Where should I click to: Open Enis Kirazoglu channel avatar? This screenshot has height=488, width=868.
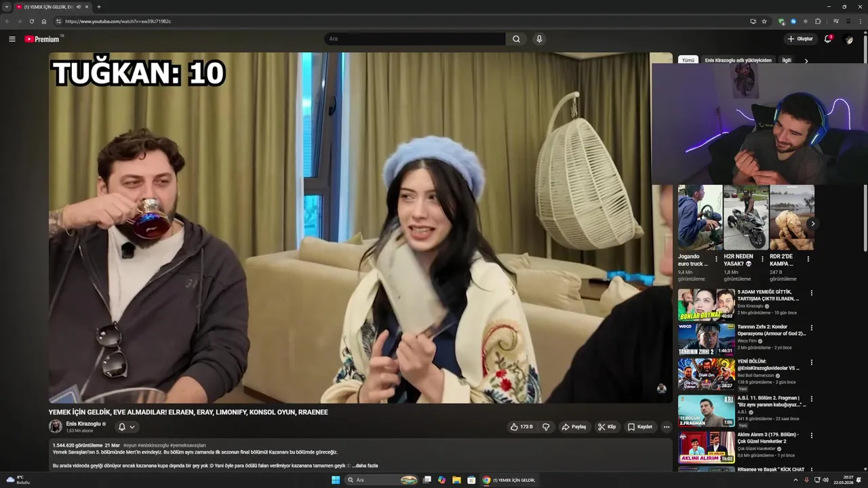[x=56, y=426]
